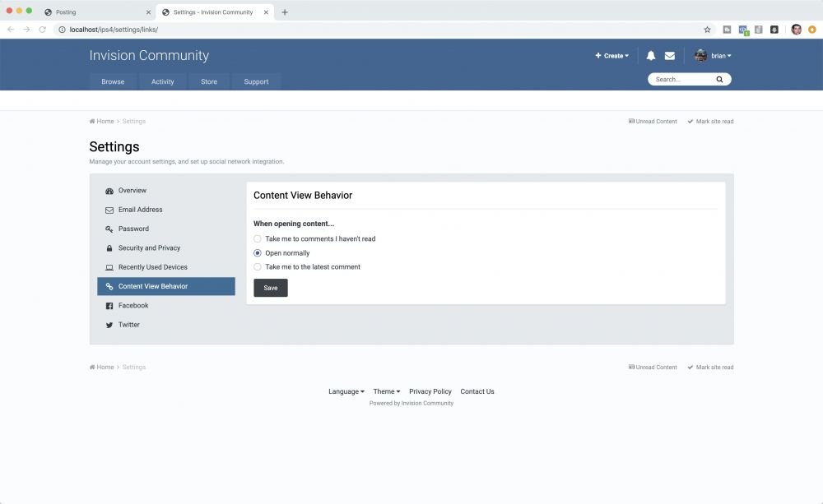The image size is (823, 504).
Task: Click the Facebook logo icon
Action: pos(109,306)
